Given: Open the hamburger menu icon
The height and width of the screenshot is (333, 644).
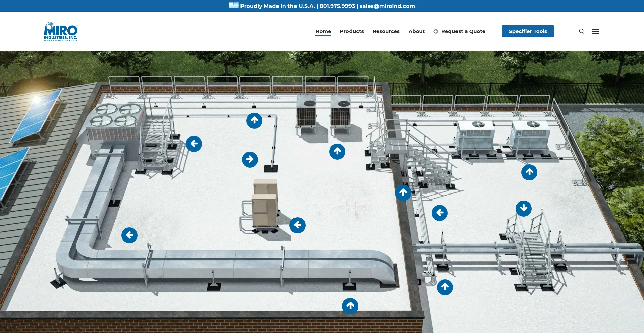Looking at the screenshot, I should [595, 31].
